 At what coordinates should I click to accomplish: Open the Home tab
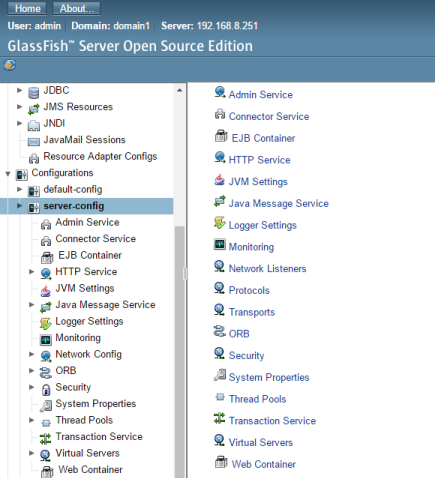point(27,8)
